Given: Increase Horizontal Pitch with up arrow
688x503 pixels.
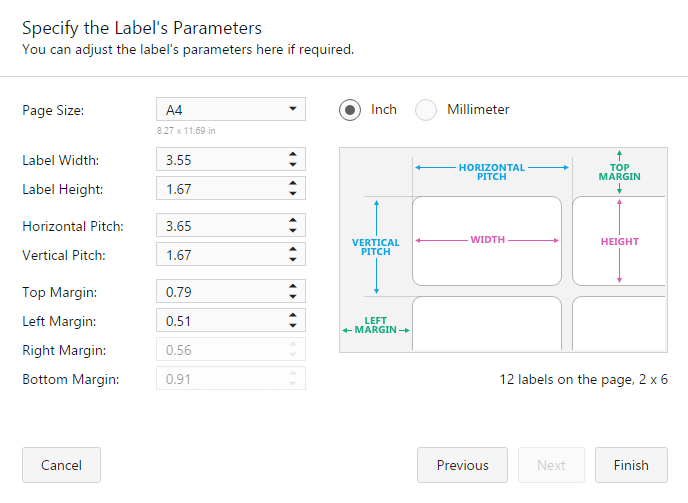Looking at the screenshot, I should click(x=292, y=221).
